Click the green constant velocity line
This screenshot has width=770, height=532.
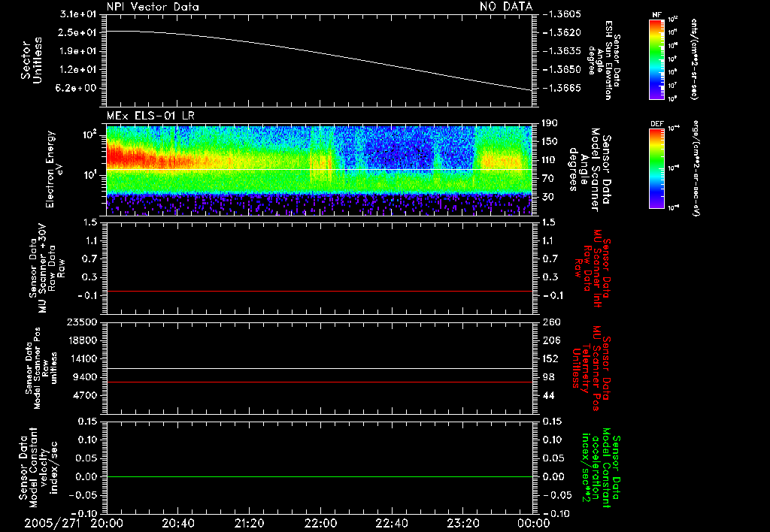pyautogui.click(x=319, y=476)
